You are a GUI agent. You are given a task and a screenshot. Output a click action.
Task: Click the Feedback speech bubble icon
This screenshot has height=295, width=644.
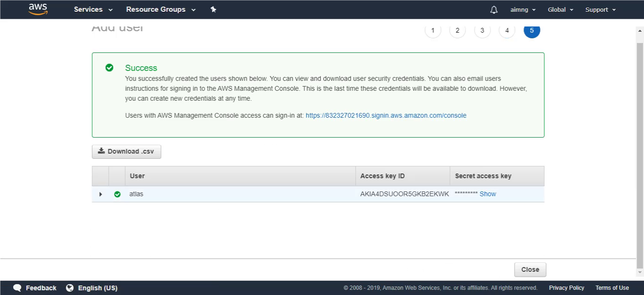click(x=17, y=288)
